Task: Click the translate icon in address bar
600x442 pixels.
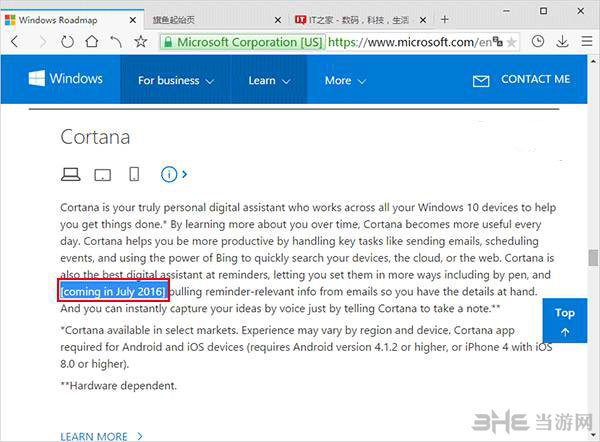Action: (497, 41)
